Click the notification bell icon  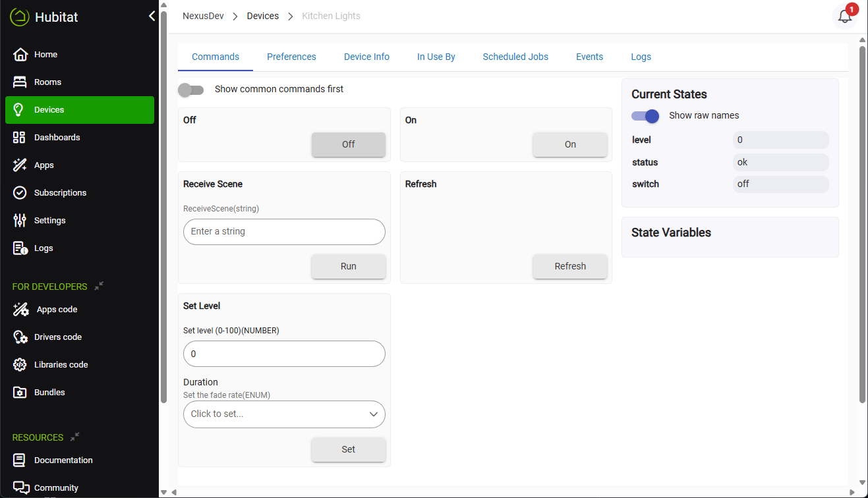point(844,17)
